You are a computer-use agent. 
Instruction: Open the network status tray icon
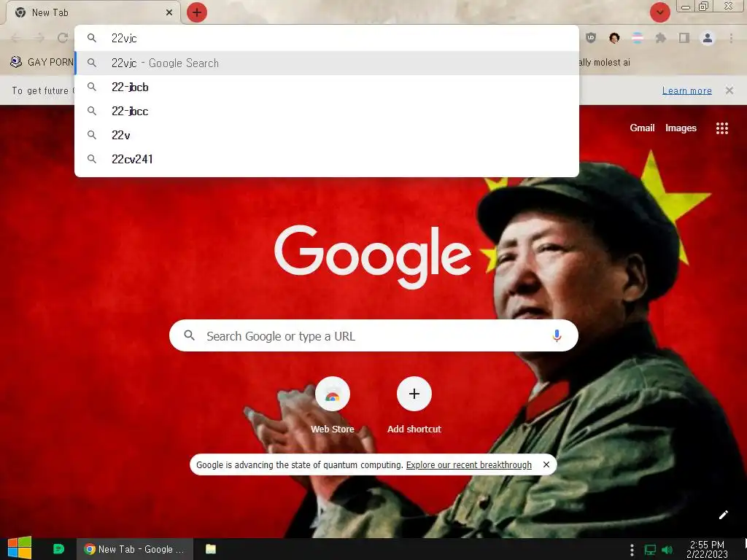(650, 550)
